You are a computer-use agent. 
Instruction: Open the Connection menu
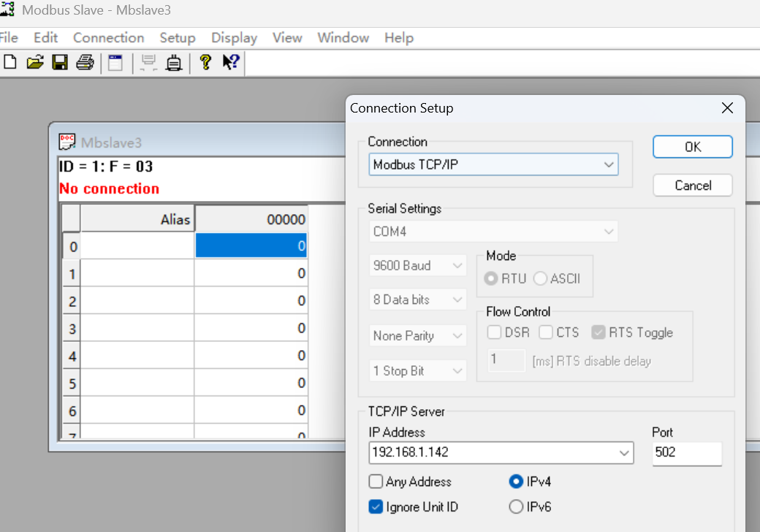pyautogui.click(x=108, y=38)
